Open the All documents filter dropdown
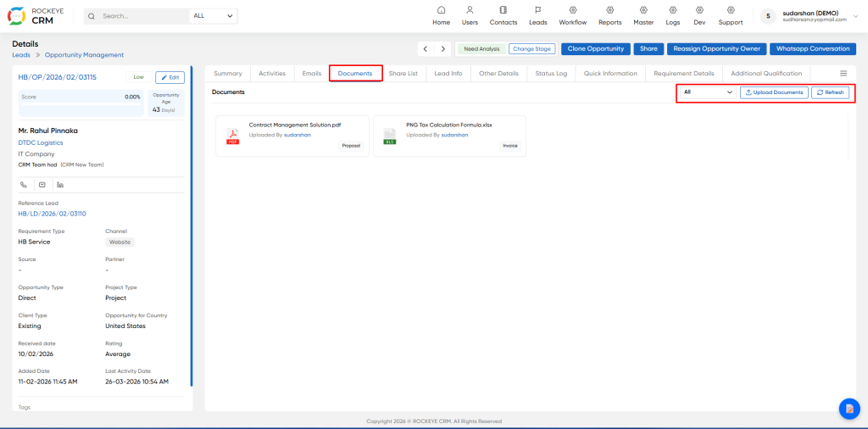Image resolution: width=868 pixels, height=429 pixels. coord(708,92)
